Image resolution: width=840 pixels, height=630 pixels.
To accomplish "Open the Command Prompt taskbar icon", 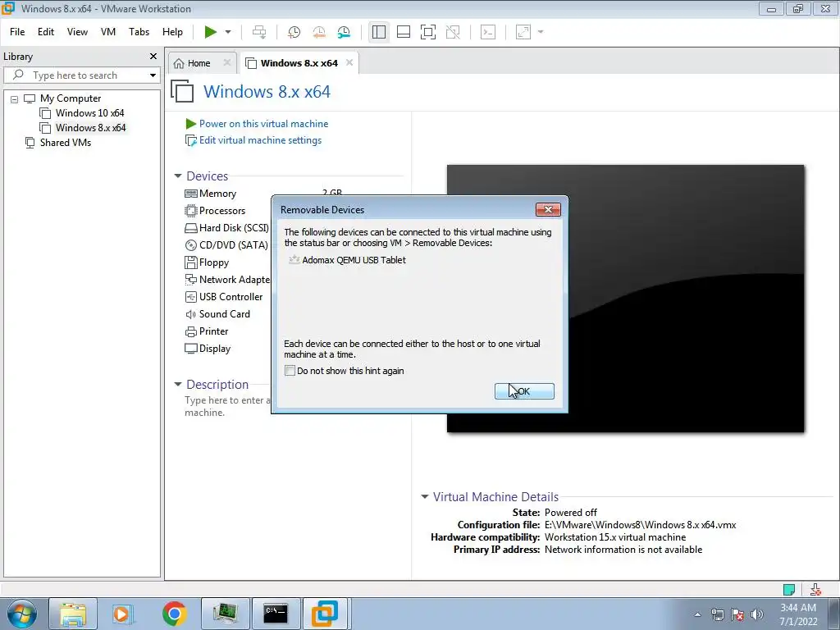I will pos(276,614).
